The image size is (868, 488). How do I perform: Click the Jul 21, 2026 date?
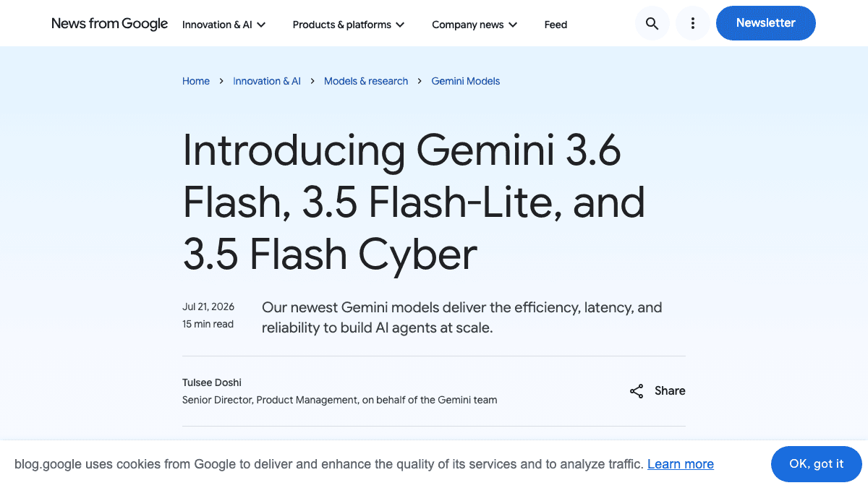(x=208, y=307)
